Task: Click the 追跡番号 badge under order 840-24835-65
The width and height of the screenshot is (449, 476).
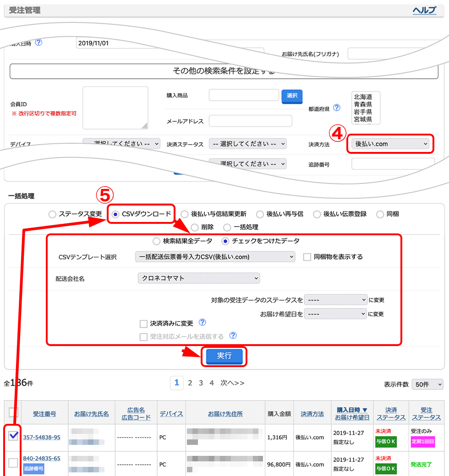Action: click(33, 468)
